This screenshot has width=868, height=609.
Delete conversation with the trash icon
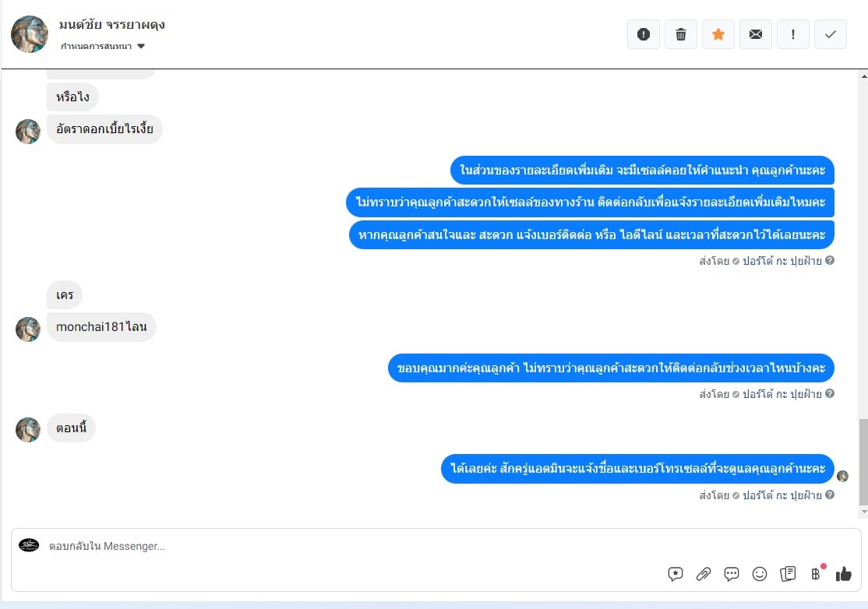point(681,34)
